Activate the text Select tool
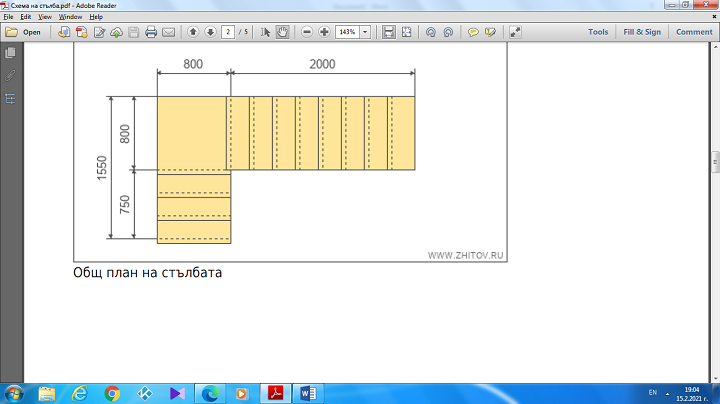The width and height of the screenshot is (720, 404). pos(266,32)
